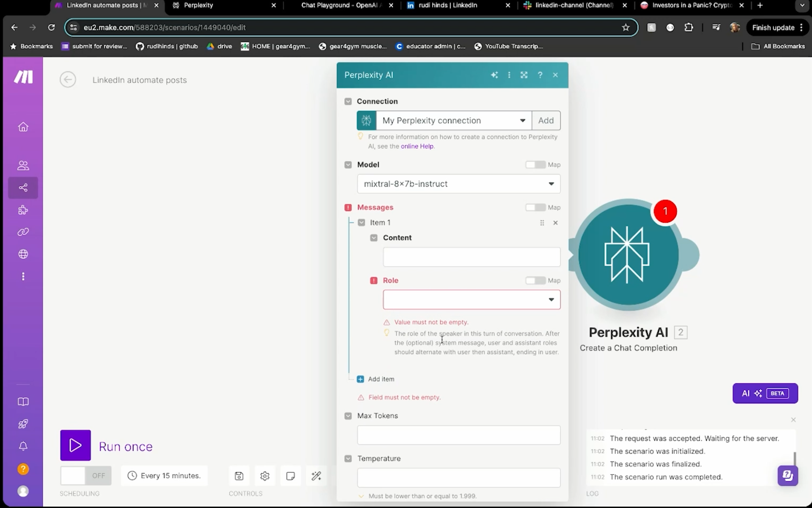
Task: Click the Add connection button
Action: click(x=546, y=120)
